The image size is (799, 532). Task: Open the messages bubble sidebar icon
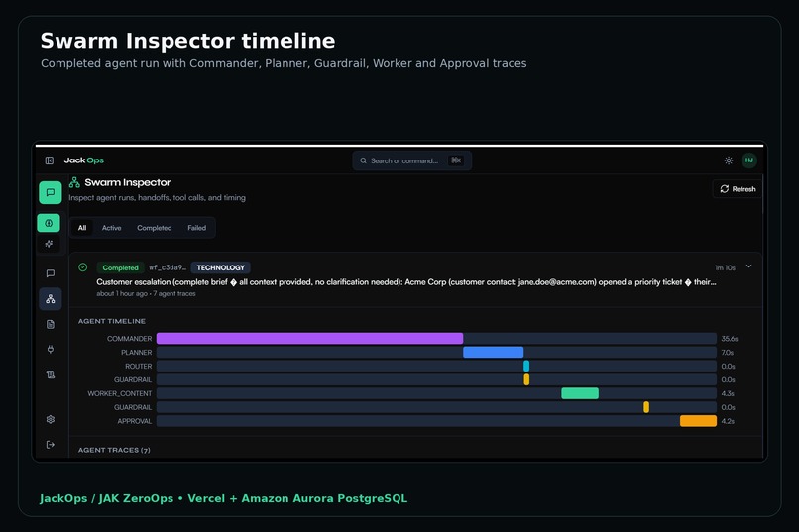[50, 273]
